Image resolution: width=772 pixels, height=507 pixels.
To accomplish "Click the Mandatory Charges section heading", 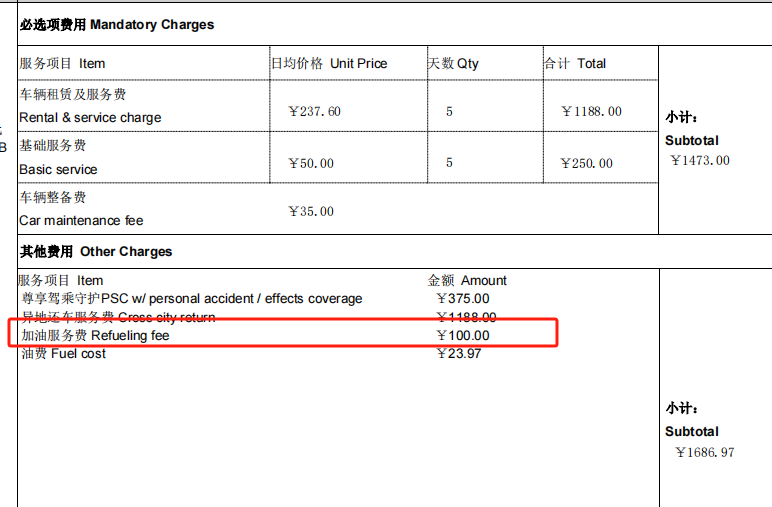I will [x=117, y=24].
